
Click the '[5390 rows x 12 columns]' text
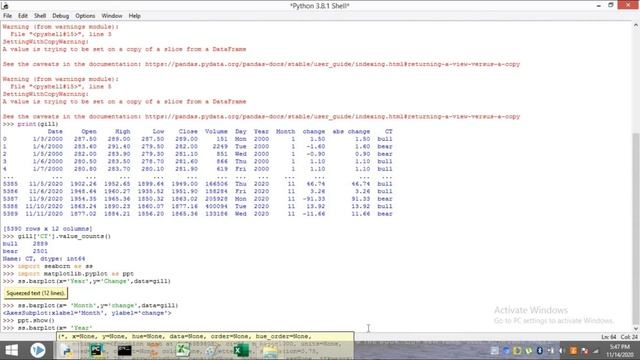click(47, 229)
